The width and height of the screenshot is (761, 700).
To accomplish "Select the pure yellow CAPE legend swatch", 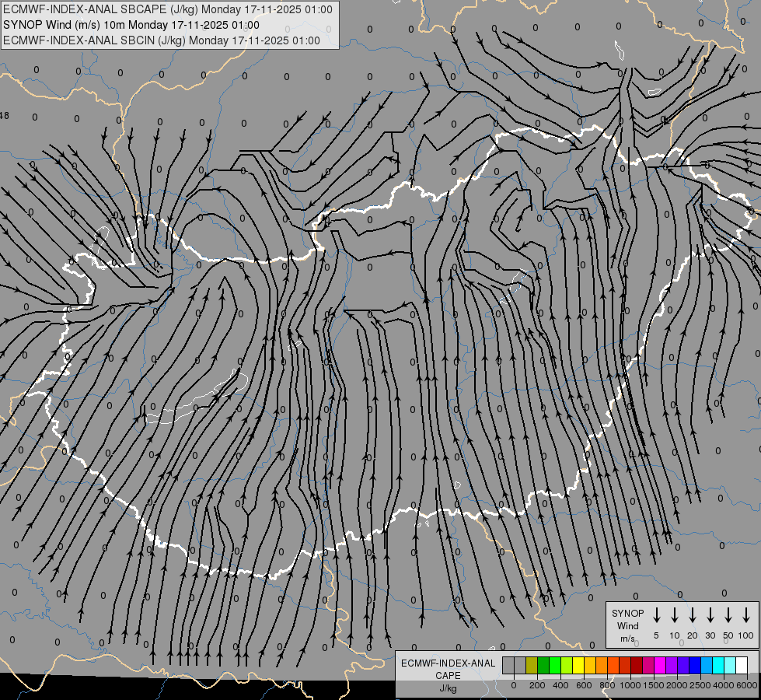I will point(578,665).
